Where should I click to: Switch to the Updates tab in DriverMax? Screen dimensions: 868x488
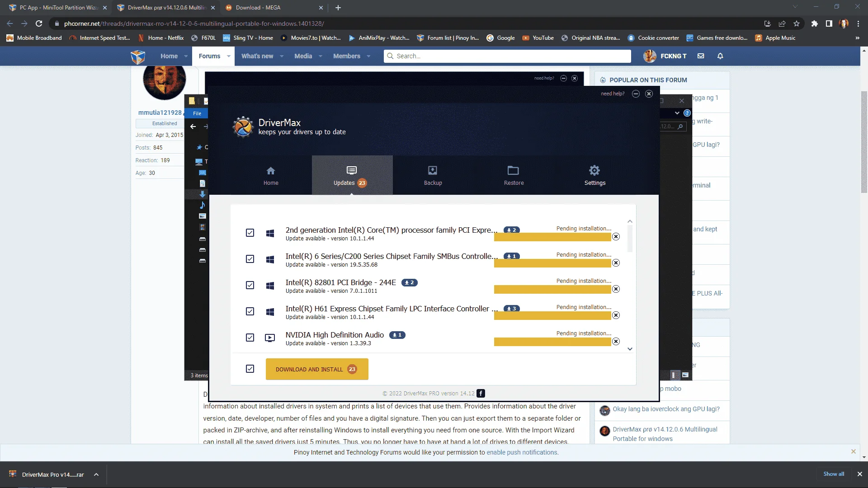352,175
